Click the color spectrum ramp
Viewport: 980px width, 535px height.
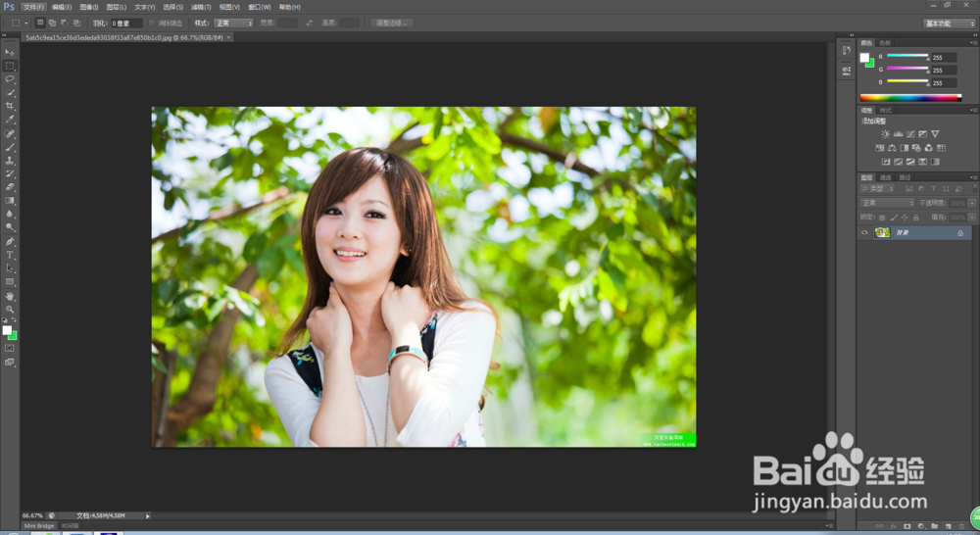910,98
